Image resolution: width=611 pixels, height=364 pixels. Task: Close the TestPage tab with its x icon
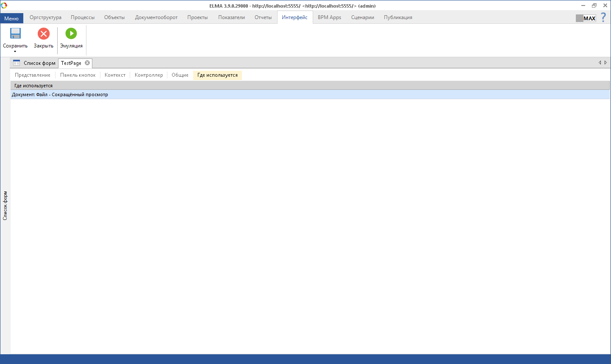[87, 63]
